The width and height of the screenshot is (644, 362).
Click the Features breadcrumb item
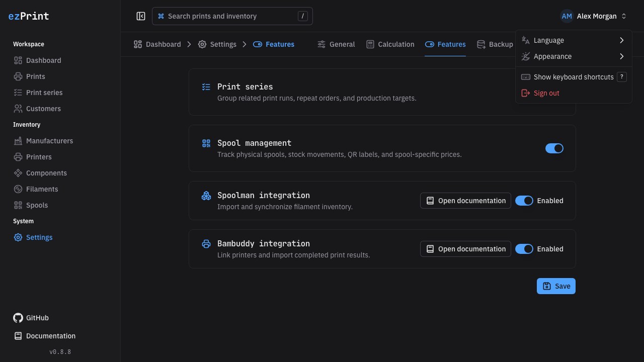point(274,44)
